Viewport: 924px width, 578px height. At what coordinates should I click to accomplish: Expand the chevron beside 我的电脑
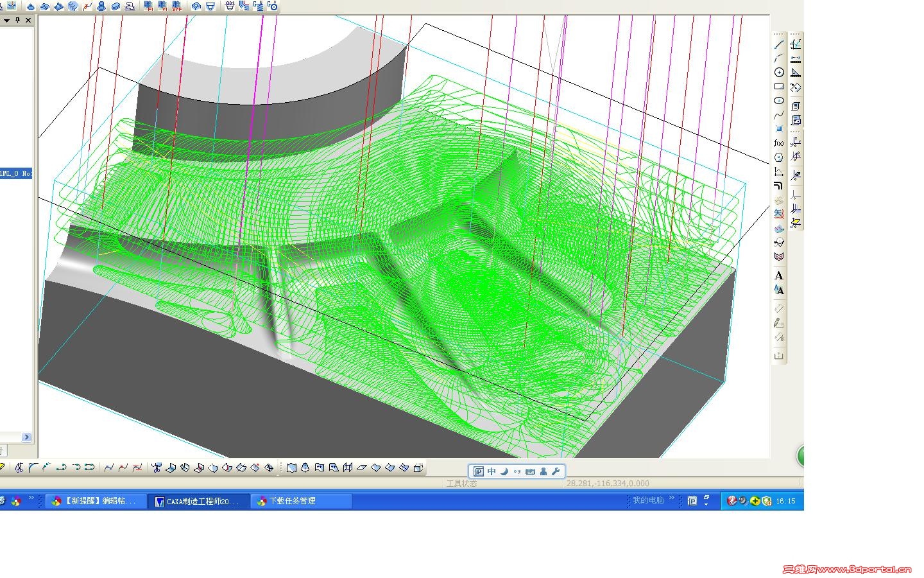672,498
